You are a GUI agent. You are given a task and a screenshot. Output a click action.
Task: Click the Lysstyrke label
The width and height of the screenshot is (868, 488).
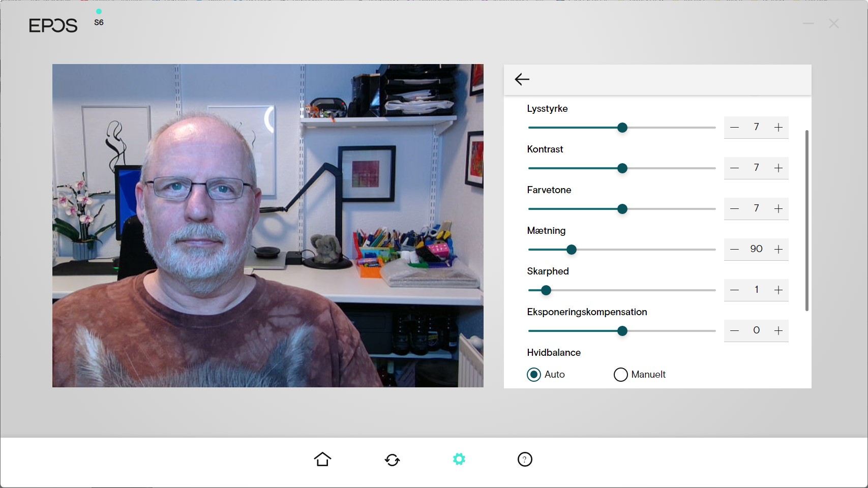(x=547, y=109)
